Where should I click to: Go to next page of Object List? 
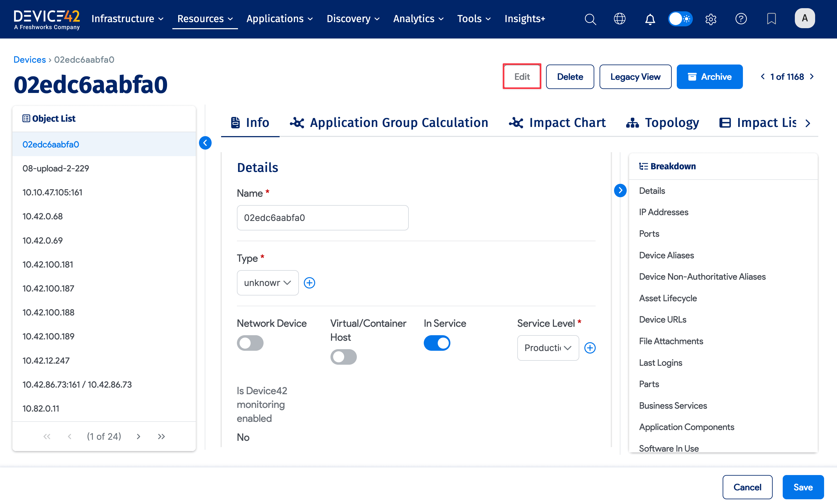pyautogui.click(x=138, y=437)
